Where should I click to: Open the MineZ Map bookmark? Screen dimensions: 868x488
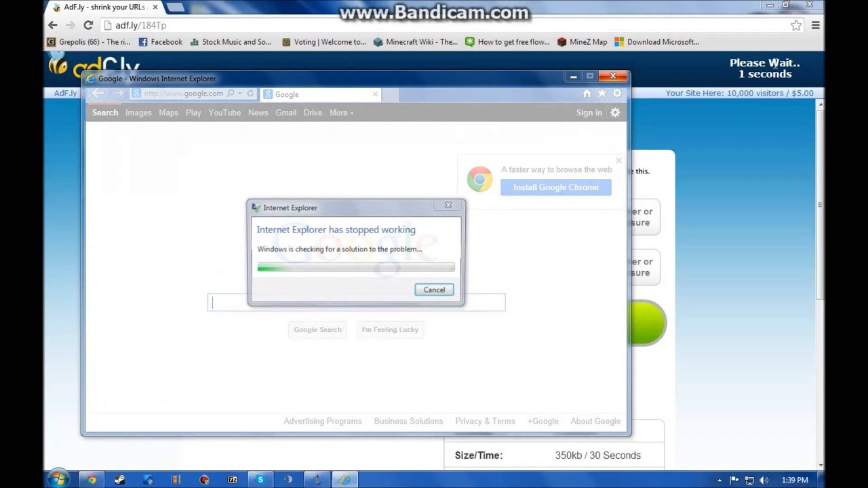coord(583,42)
